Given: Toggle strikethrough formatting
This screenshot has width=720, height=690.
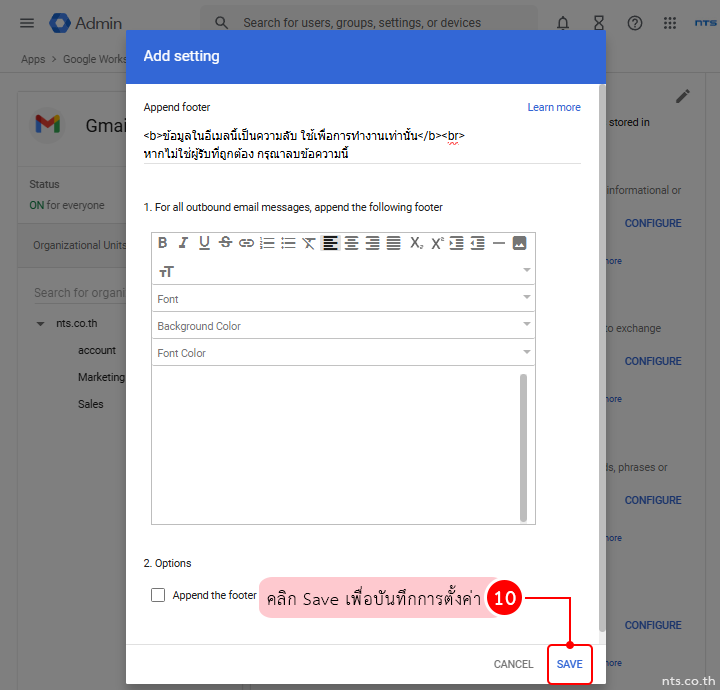Looking at the screenshot, I should point(225,243).
